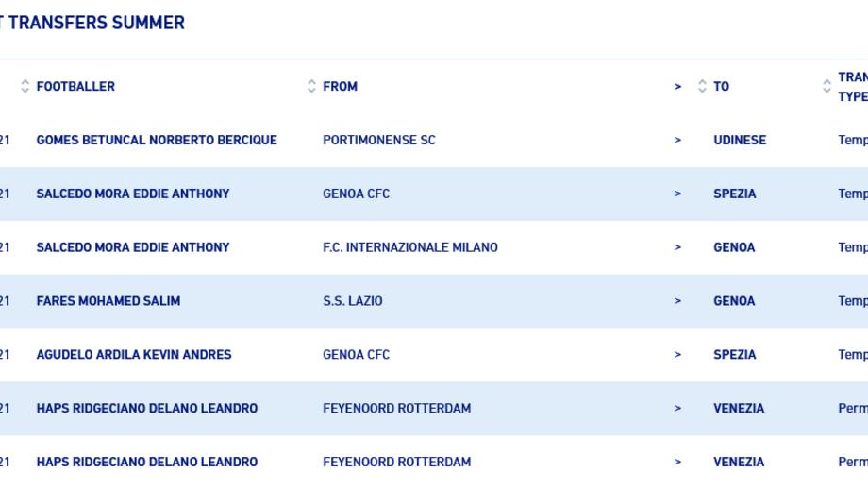Click the arrow in the Portimonense SC row
The width and height of the screenshot is (868, 489).
tap(677, 140)
